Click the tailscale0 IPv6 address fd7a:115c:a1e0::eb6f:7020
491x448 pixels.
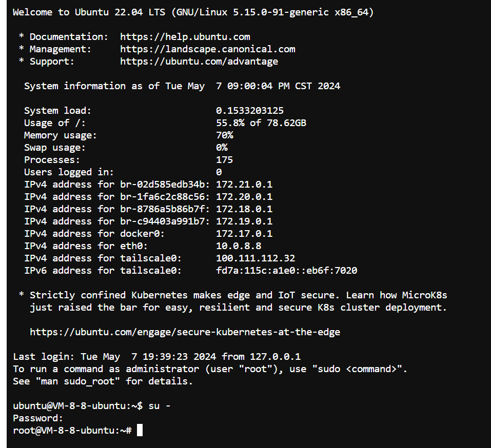tap(286, 271)
